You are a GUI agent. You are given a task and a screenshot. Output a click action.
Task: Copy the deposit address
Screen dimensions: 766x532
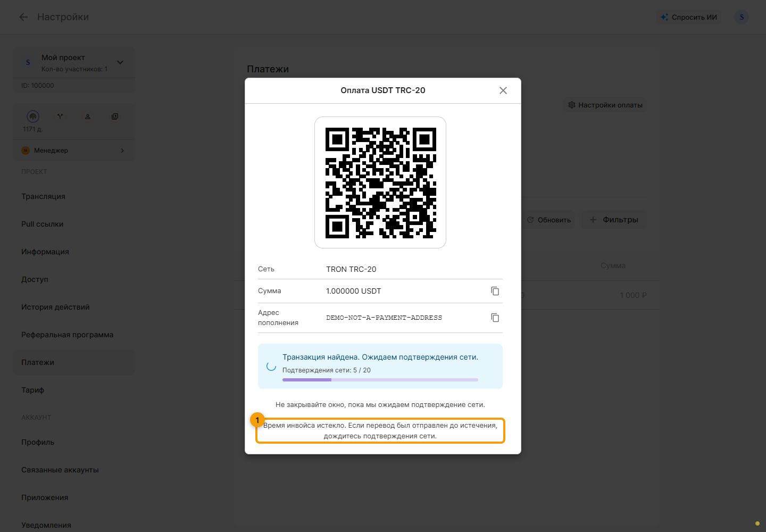coord(495,318)
